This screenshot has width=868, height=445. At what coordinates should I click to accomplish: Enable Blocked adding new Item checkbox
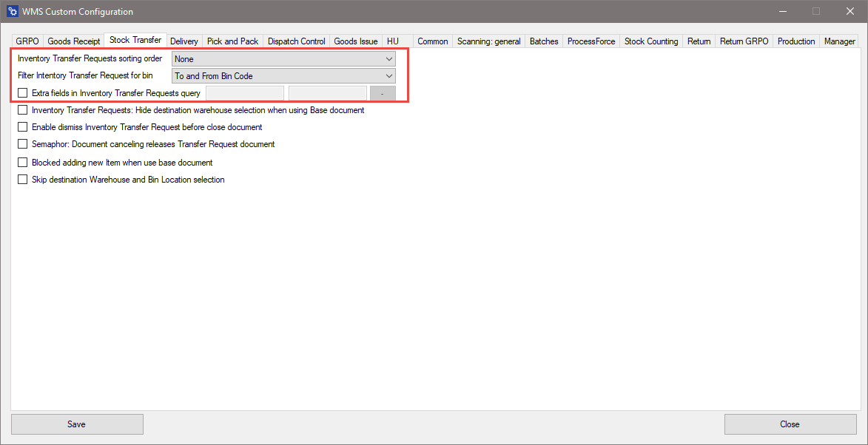click(23, 162)
